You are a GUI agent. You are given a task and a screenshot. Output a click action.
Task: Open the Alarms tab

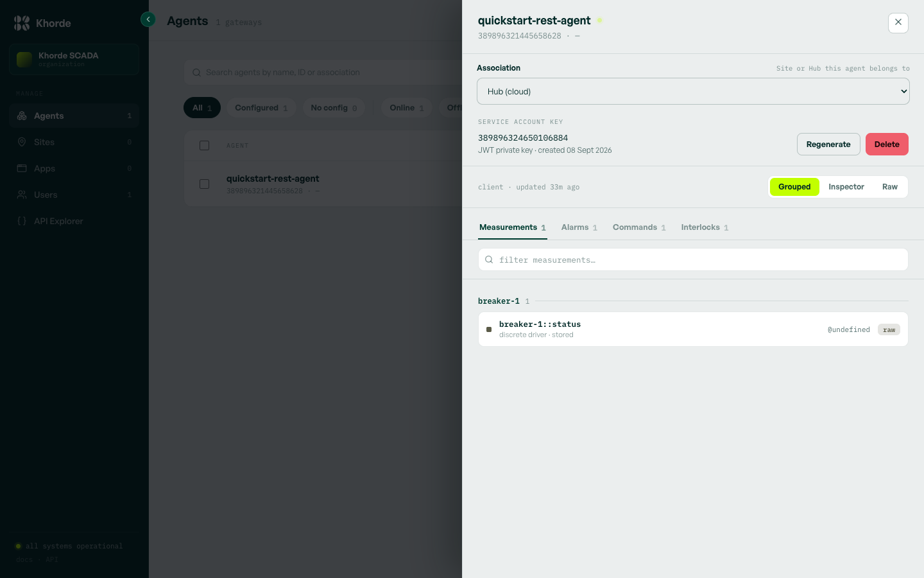[x=579, y=227]
